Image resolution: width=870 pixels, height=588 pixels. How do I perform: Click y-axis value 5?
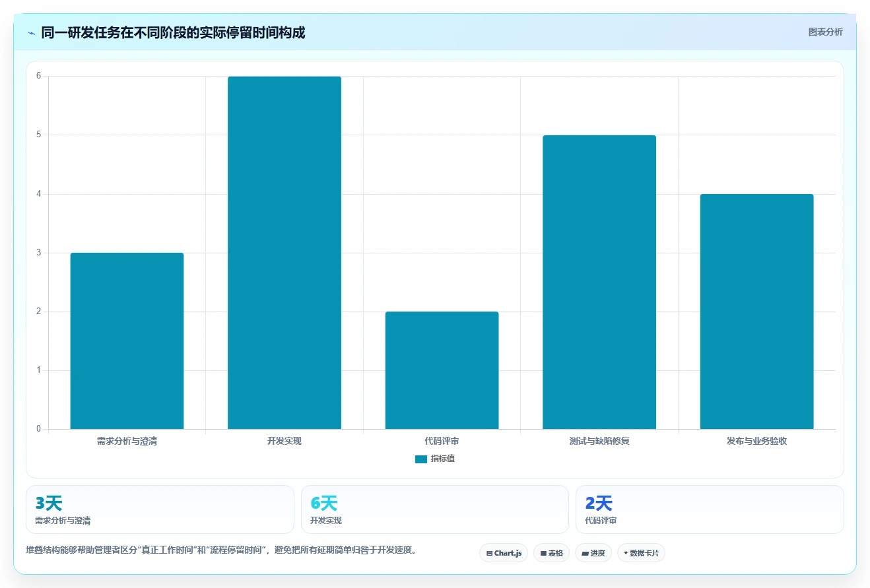39,135
